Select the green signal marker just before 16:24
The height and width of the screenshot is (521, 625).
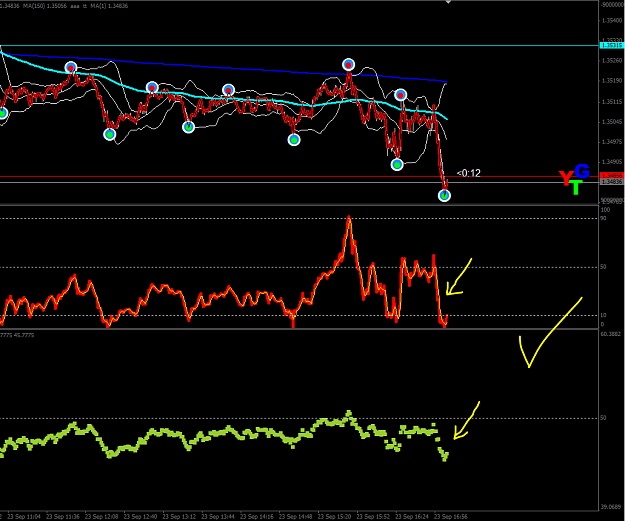tap(397, 164)
